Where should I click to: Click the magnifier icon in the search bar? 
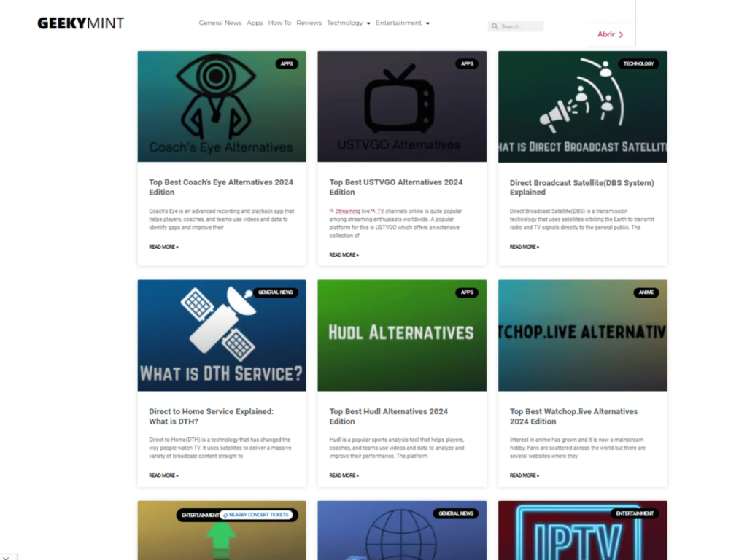tap(495, 26)
